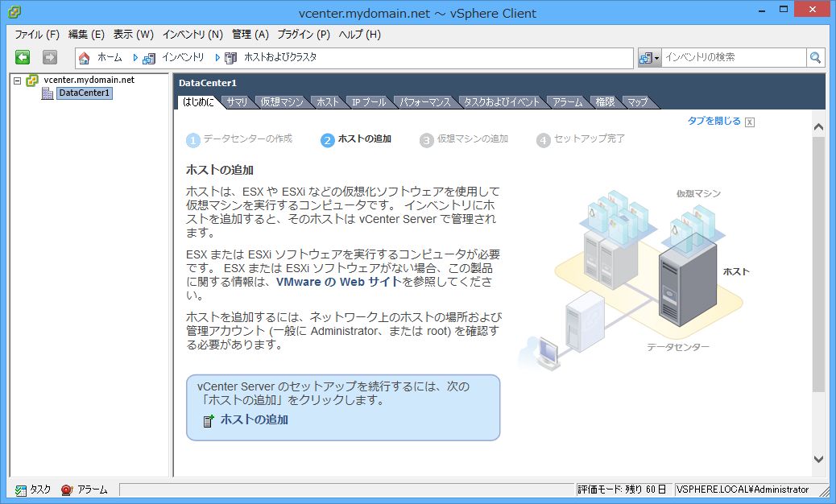Click the vertical scrollbar thumb in content pane
Screen dimensions: 836x504
(x=818, y=264)
